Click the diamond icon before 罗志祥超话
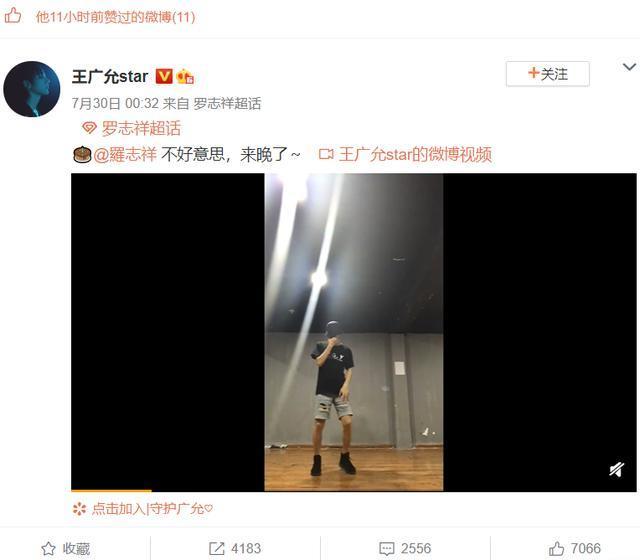This screenshot has width=640, height=560. [89, 128]
